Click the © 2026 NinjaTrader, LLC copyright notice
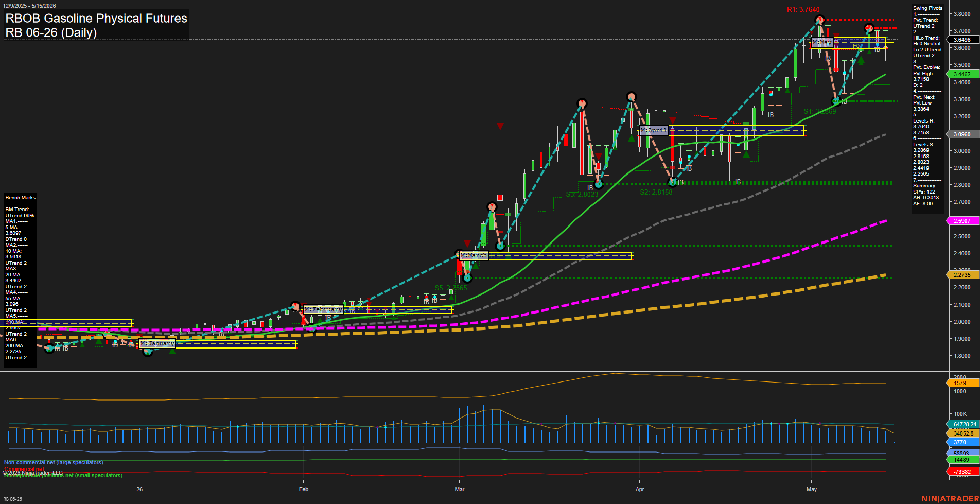The width and height of the screenshot is (980, 504). coord(32,473)
